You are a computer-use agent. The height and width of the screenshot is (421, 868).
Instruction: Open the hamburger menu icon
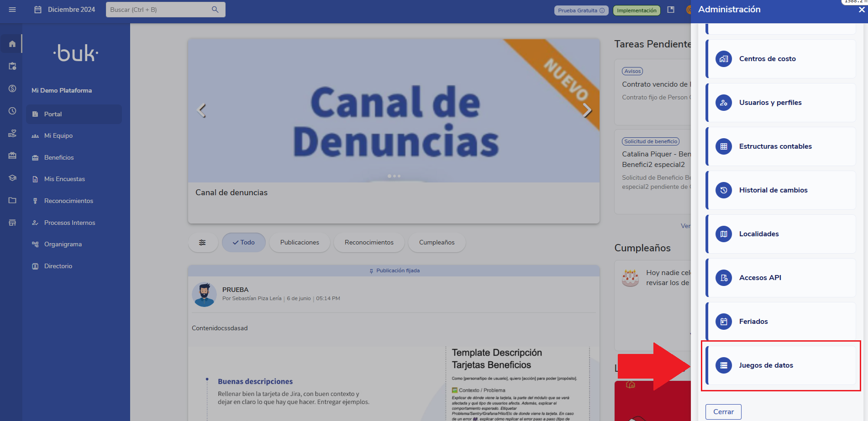coord(12,10)
